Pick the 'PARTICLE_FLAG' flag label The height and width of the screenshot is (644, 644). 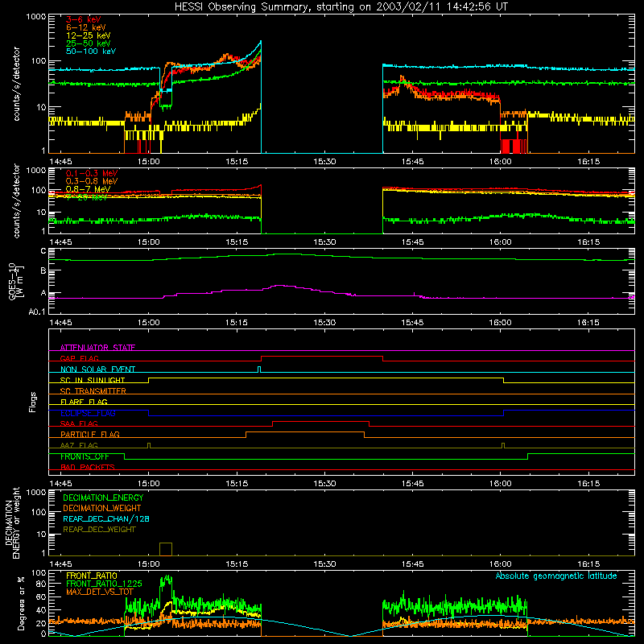pos(90,435)
